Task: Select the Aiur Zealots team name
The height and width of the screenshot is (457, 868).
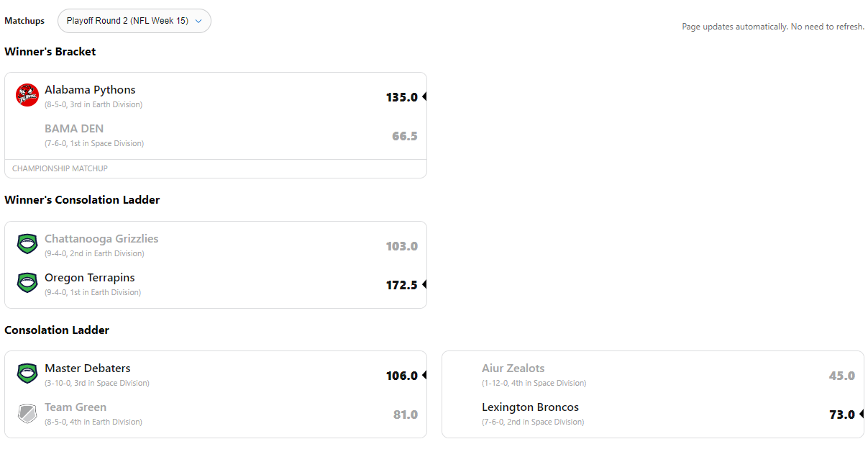Action: tap(513, 368)
